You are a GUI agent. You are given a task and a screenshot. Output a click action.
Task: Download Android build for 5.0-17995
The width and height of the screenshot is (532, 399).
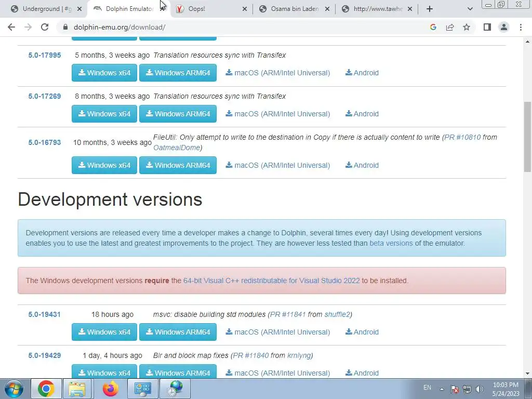coord(362,73)
